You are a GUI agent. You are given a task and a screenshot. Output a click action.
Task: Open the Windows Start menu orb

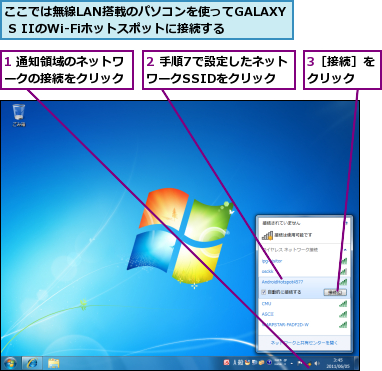point(10,363)
